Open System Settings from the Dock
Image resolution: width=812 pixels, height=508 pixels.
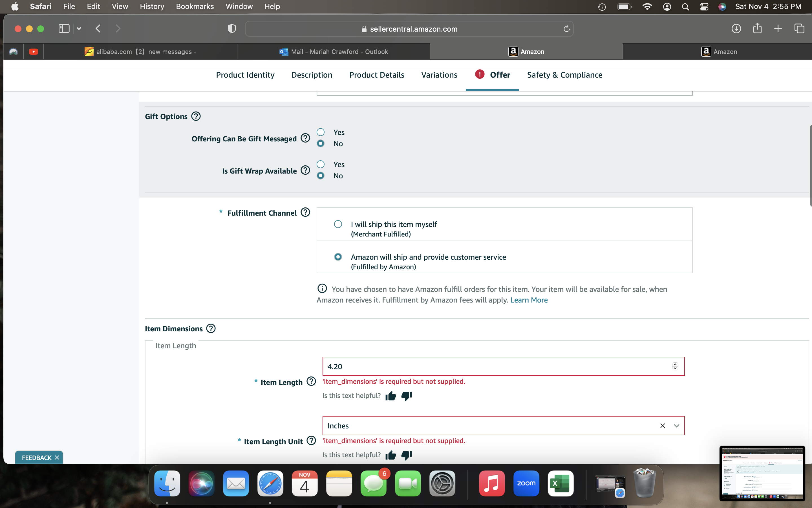(442, 483)
